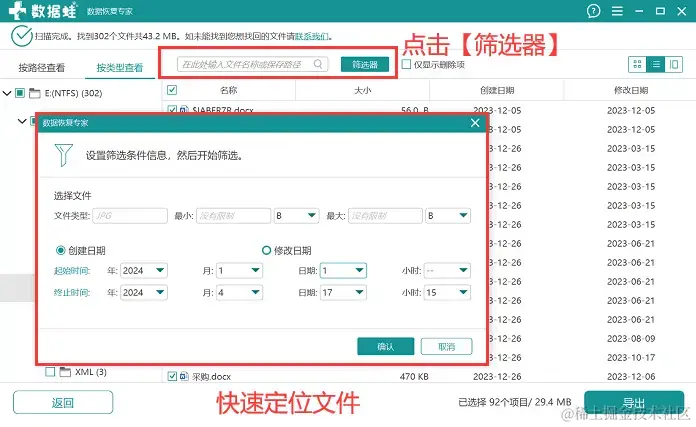Sort by 名称 column header
Viewport: 696px width, 427px height.
point(229,90)
